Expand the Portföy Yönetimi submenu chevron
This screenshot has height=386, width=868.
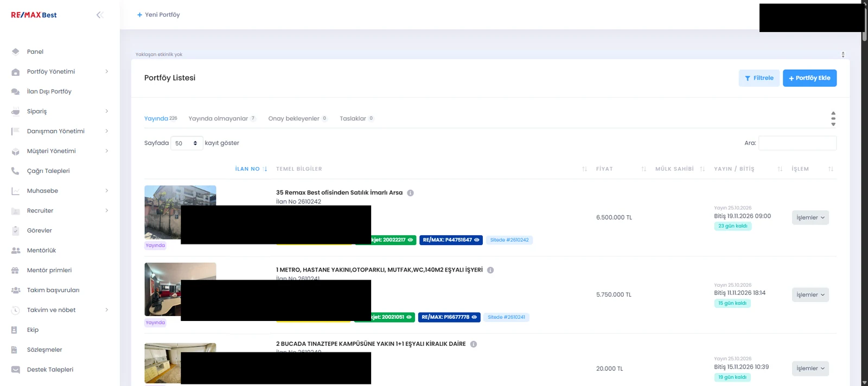[107, 71]
